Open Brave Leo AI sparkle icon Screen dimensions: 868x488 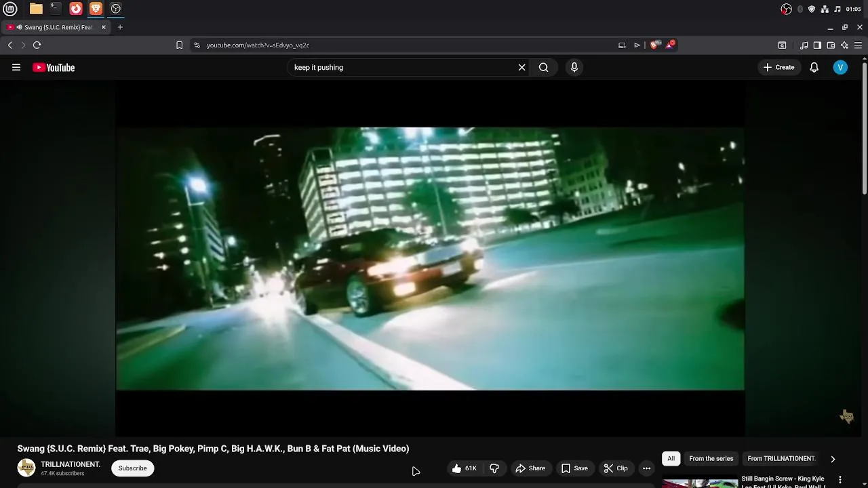[x=844, y=45]
